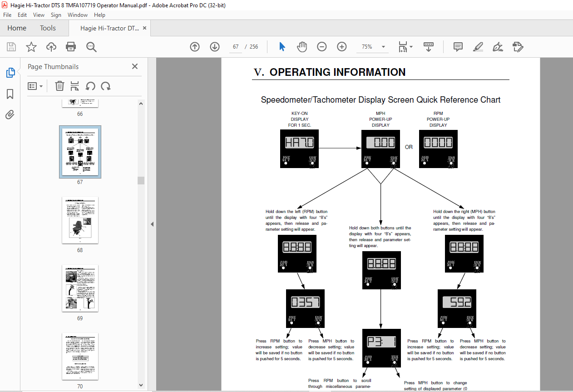The height and width of the screenshot is (392, 573).
Task: Go to the next page arrow
Action: pyautogui.click(x=215, y=47)
